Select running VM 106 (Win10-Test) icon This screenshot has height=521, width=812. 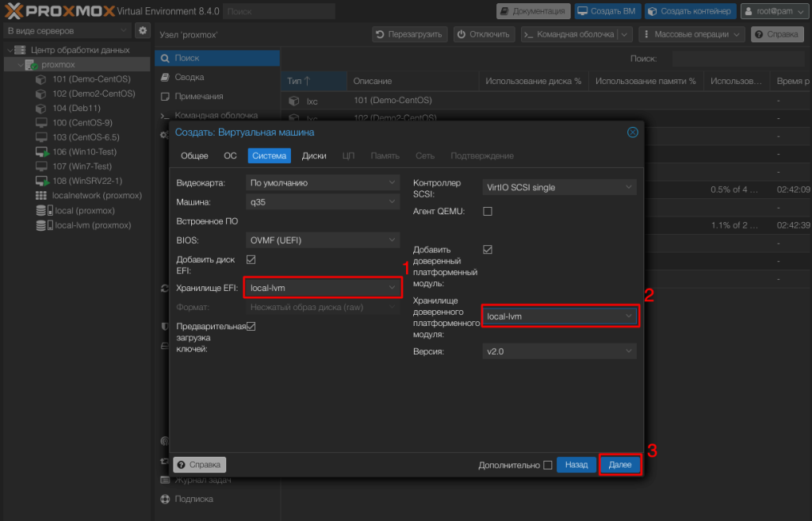pos(42,151)
